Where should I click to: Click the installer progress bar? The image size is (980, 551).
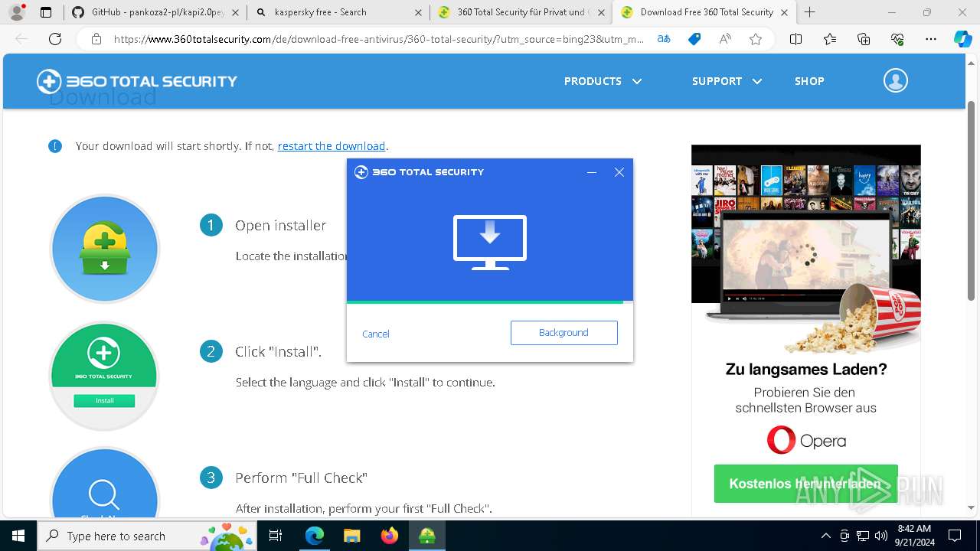point(490,302)
